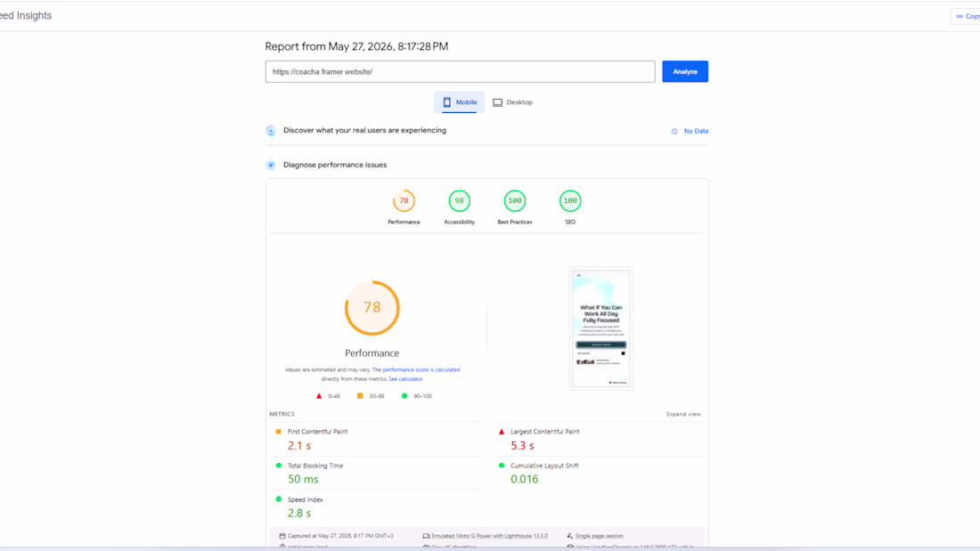Click the desktop monitor icon
Screen dimensions: 980x551
(x=497, y=102)
